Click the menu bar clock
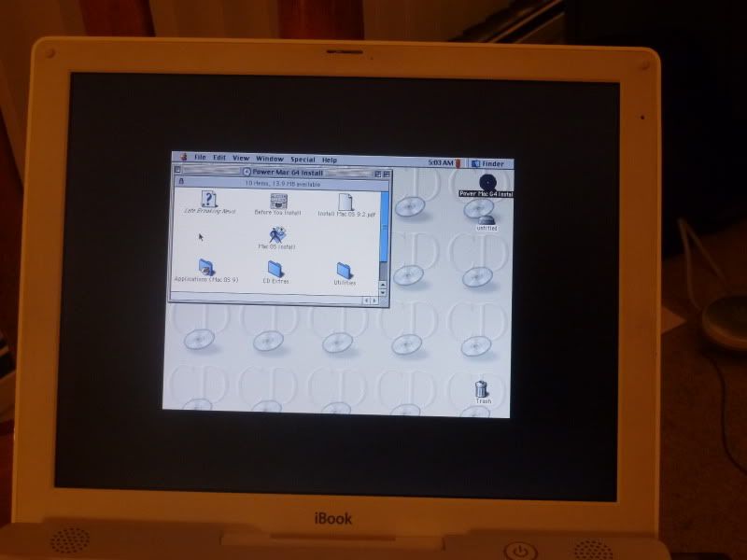Screen dimensions: 747x560 pos(441,162)
